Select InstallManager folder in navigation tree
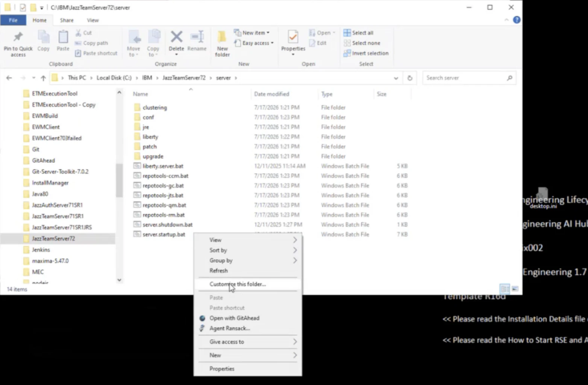This screenshot has width=588, height=385. (50, 183)
